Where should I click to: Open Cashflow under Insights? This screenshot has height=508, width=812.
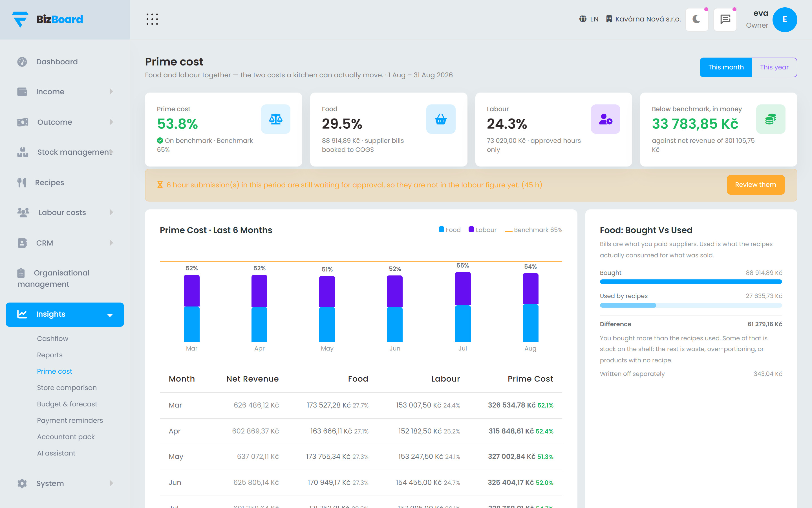click(x=53, y=338)
